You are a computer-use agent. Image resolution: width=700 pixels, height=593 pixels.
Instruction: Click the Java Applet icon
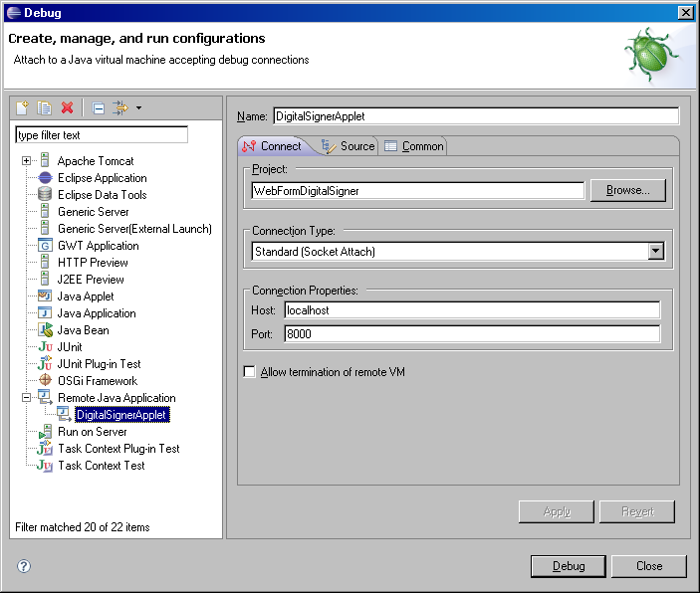(x=45, y=296)
